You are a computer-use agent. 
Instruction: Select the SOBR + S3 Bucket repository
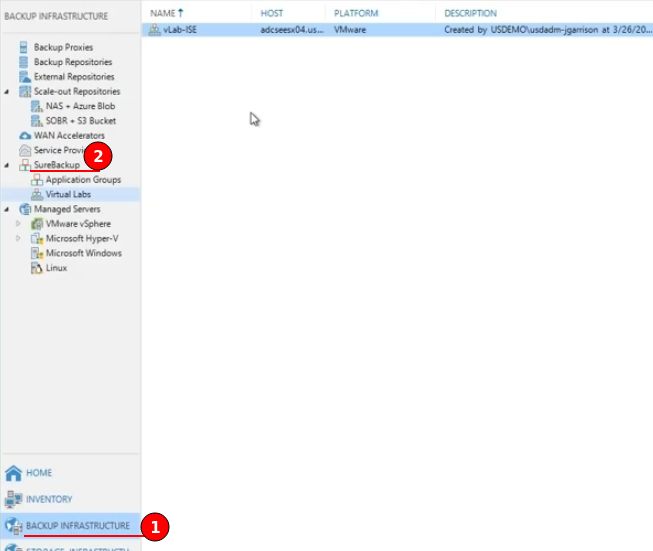(x=81, y=121)
